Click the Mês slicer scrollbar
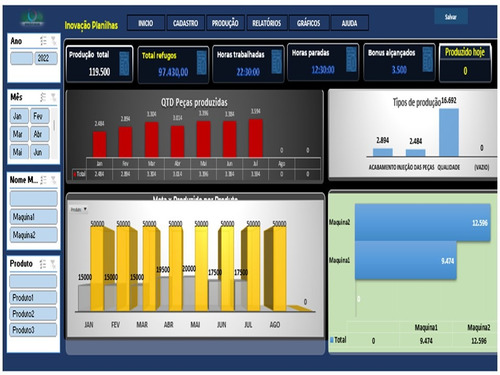 tap(54, 125)
